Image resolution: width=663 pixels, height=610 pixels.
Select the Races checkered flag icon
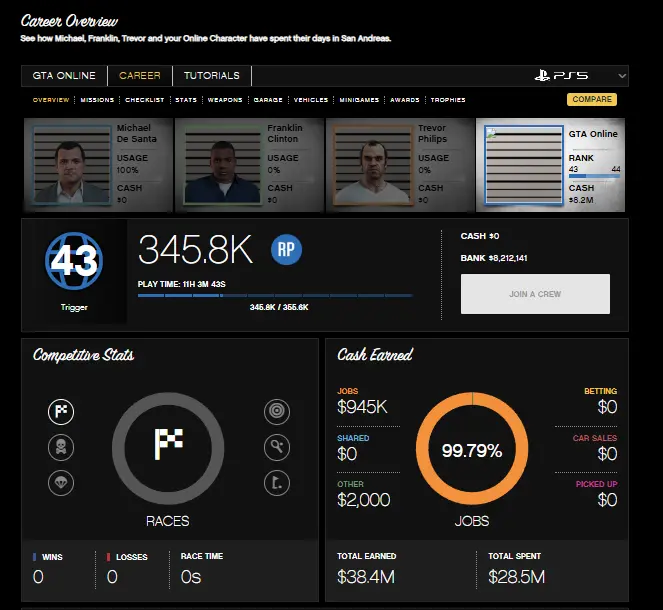coord(61,411)
